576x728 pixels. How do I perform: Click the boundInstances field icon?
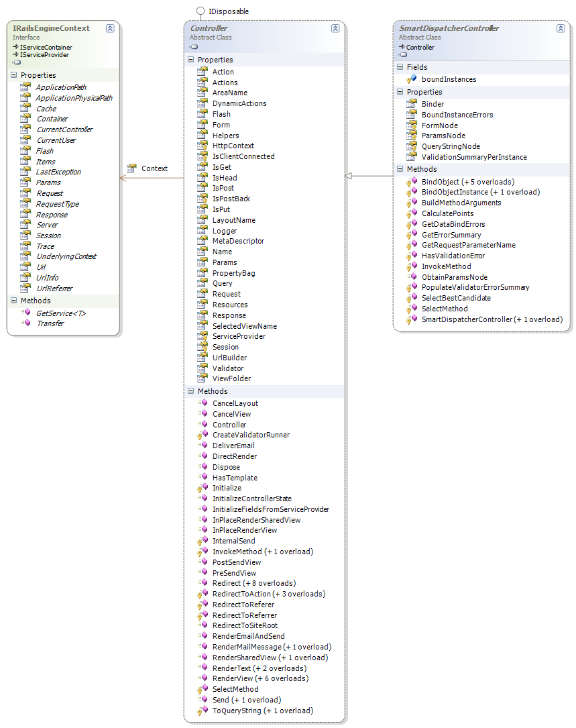[x=412, y=79]
